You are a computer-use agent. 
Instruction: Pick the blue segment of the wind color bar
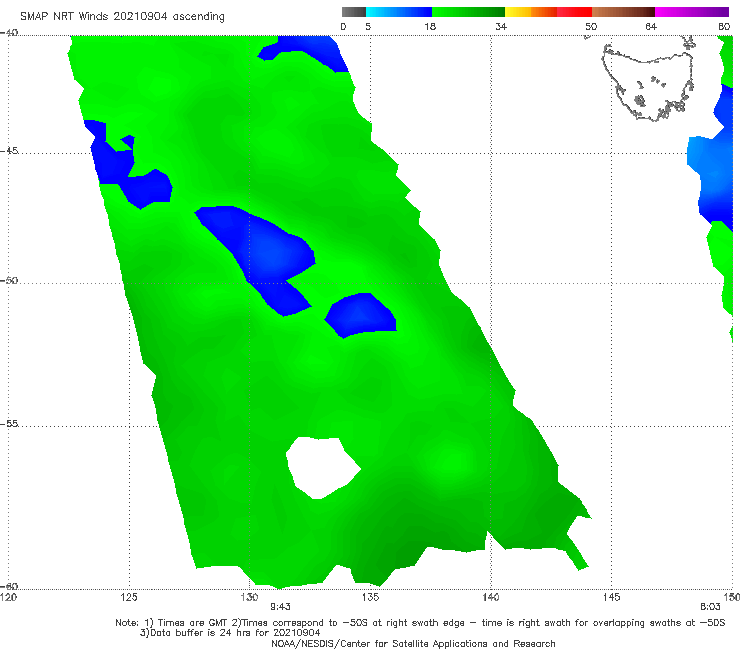(x=399, y=12)
